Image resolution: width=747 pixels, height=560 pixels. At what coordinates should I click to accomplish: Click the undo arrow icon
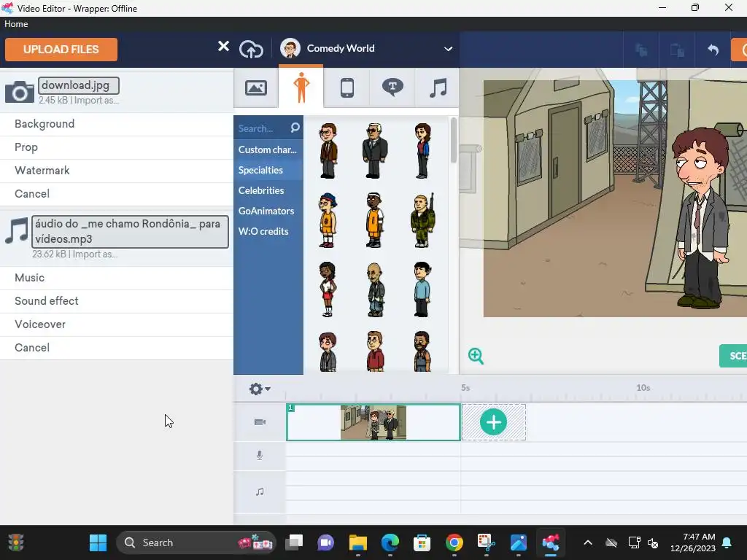713,50
